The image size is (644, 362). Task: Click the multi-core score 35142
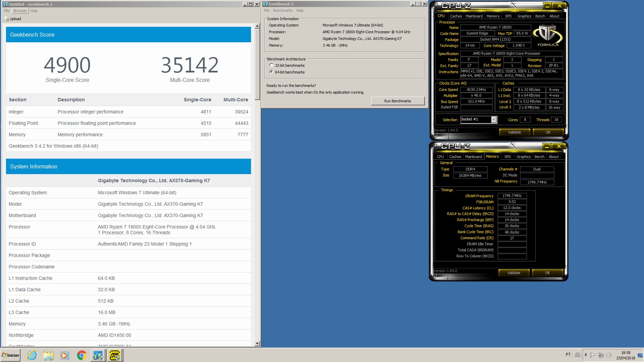point(190,65)
